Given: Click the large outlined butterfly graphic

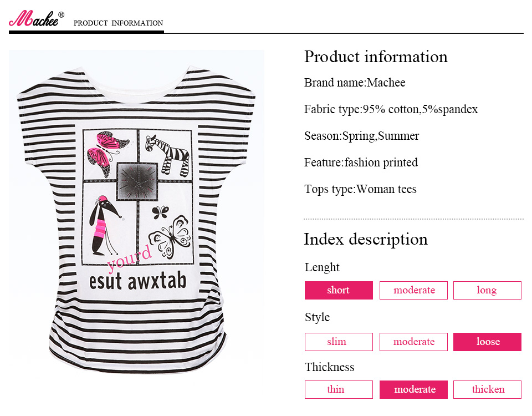Looking at the screenshot, I should [x=171, y=237].
